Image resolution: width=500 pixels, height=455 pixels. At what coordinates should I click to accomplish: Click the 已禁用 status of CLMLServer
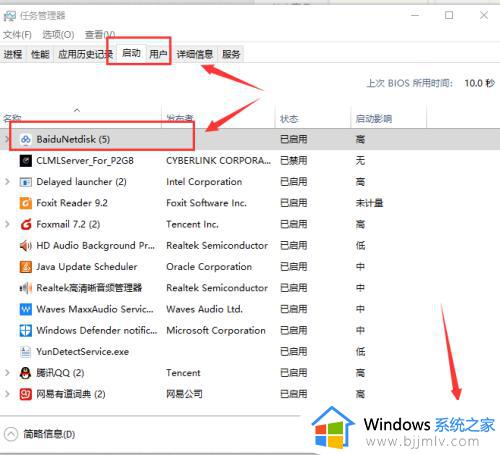(293, 161)
